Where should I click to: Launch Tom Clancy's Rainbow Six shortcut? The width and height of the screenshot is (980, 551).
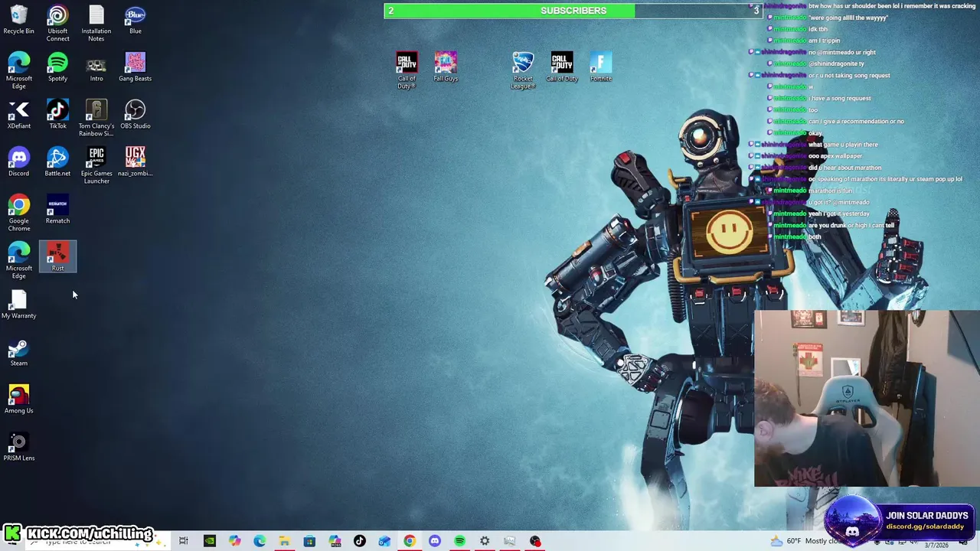(x=96, y=119)
